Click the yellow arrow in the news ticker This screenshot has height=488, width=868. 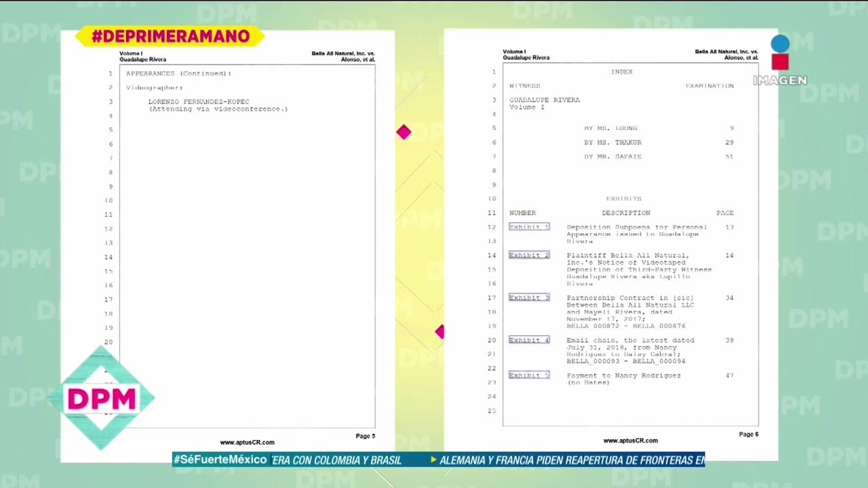pos(433,460)
